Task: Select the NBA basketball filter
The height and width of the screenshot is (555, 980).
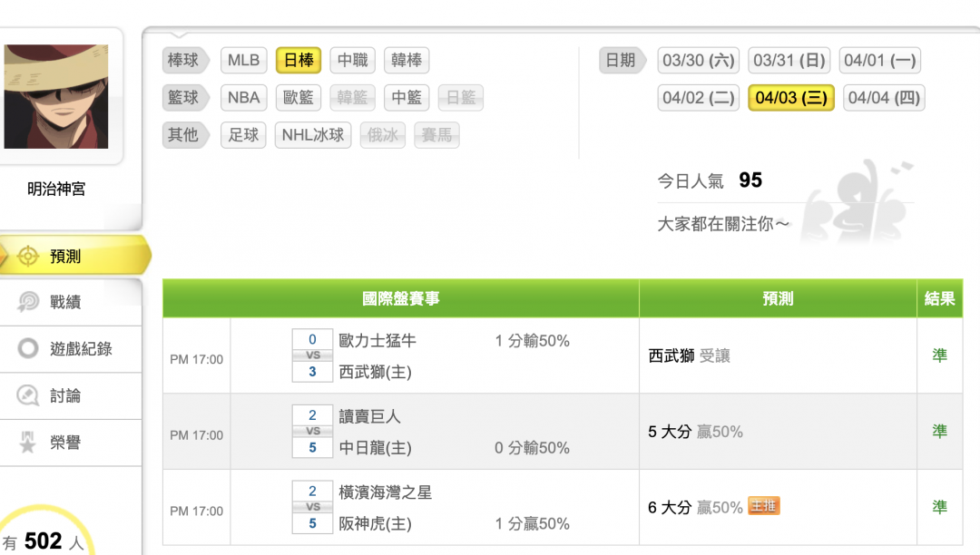Action: point(244,97)
